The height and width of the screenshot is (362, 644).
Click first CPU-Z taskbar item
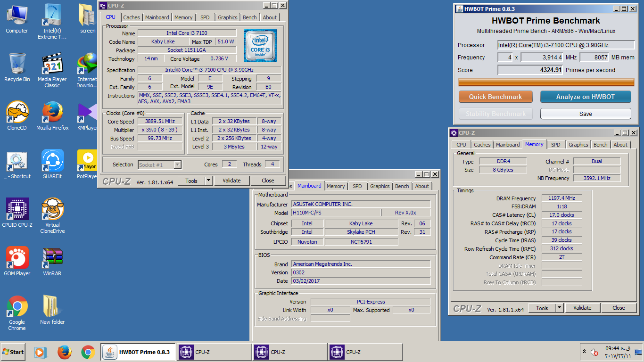tap(214, 352)
